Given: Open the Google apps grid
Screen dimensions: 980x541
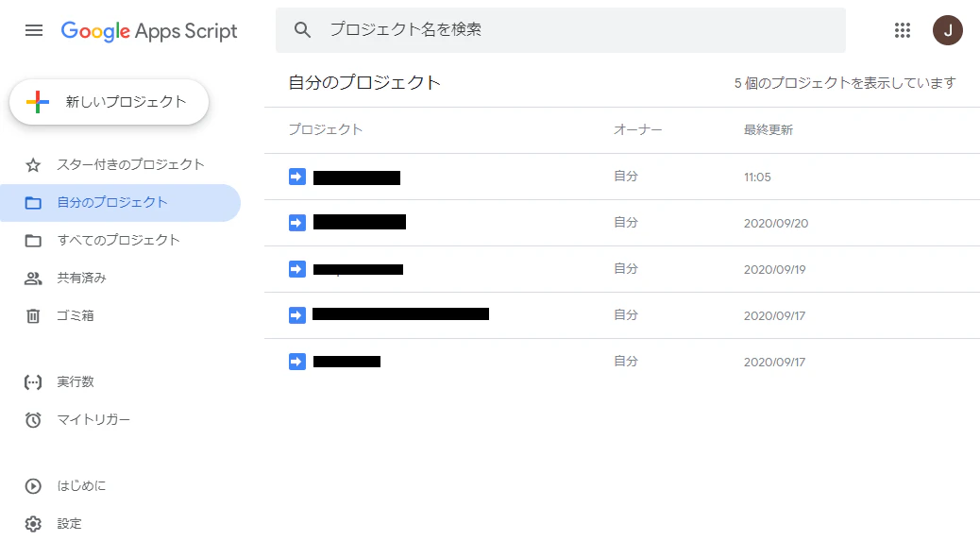Looking at the screenshot, I should coord(902,30).
